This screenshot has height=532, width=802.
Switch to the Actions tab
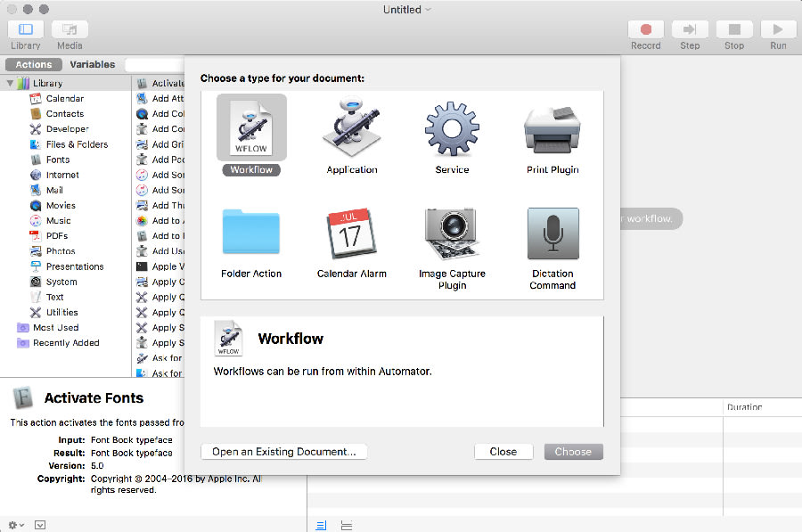click(33, 64)
